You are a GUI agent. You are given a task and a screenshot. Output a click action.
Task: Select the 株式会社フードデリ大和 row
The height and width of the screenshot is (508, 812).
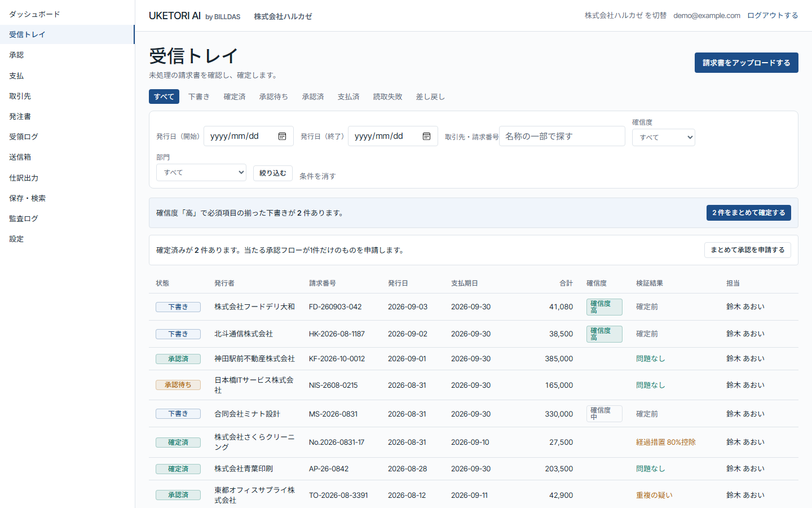(474, 307)
